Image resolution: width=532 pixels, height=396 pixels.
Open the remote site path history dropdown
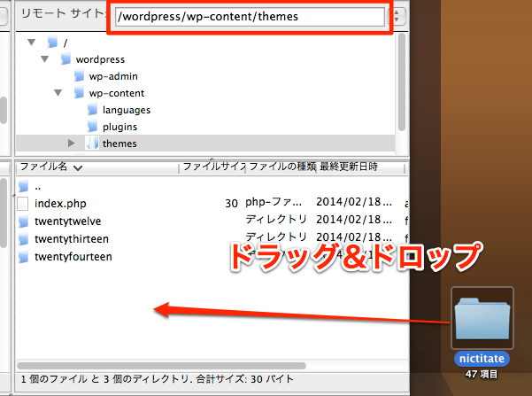(x=397, y=16)
